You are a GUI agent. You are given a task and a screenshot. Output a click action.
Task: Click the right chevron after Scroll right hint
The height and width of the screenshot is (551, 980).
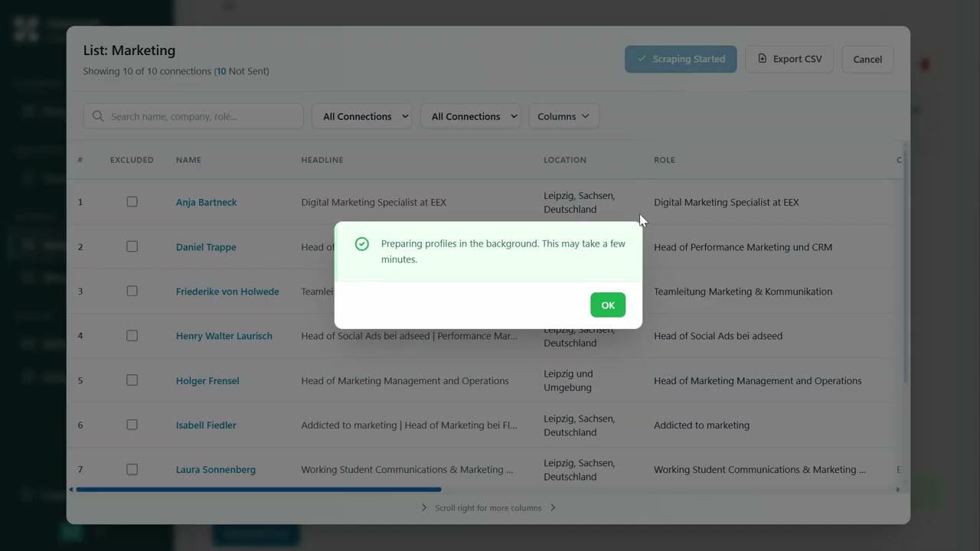tap(553, 507)
